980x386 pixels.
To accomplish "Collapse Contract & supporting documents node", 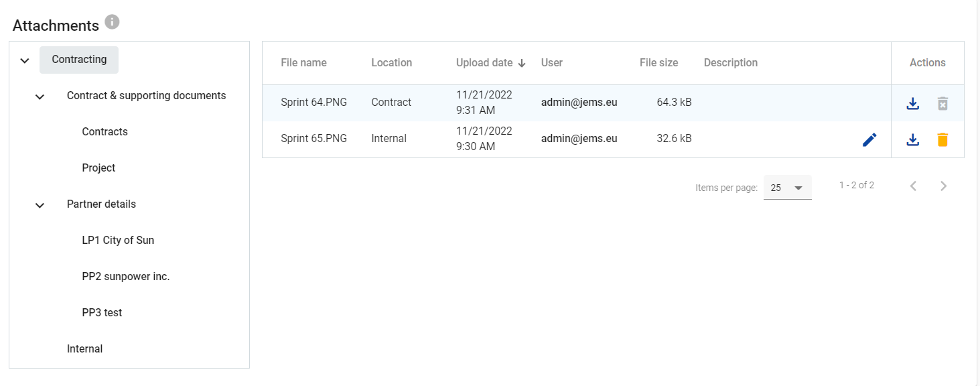I will pyautogui.click(x=40, y=96).
